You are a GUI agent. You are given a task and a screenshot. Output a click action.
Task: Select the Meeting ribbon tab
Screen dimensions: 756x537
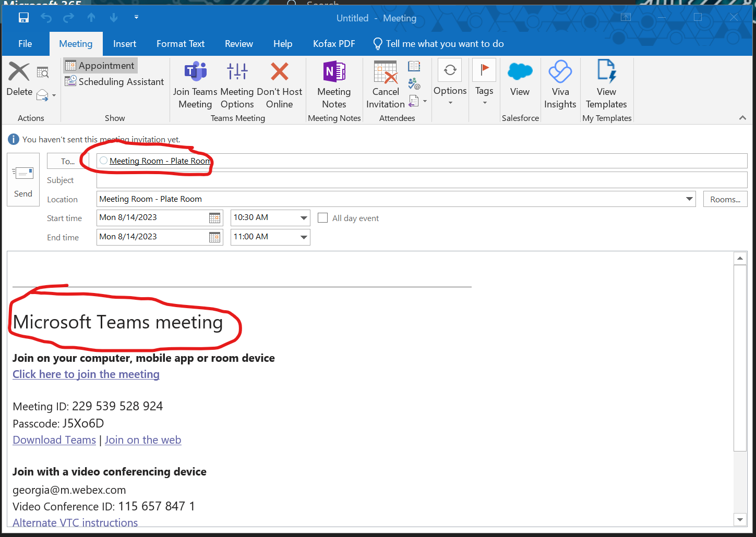(76, 44)
